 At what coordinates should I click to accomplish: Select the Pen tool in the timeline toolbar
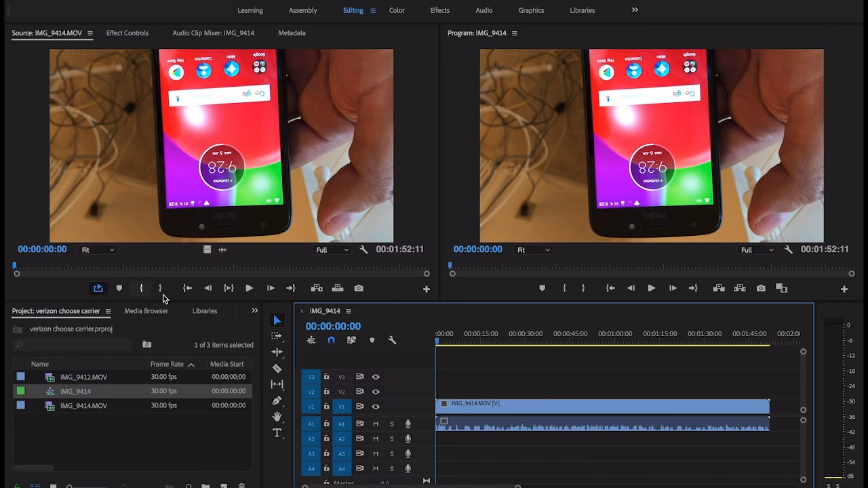[x=276, y=400]
